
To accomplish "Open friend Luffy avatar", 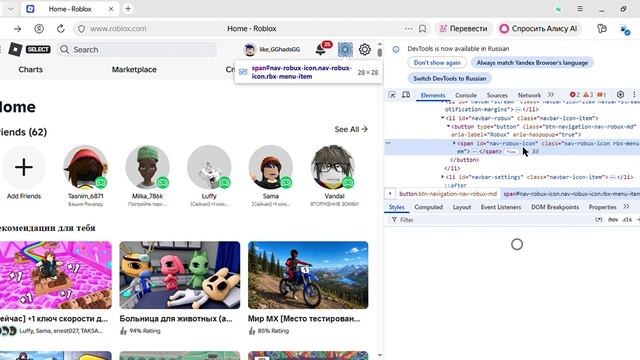I will (209, 167).
